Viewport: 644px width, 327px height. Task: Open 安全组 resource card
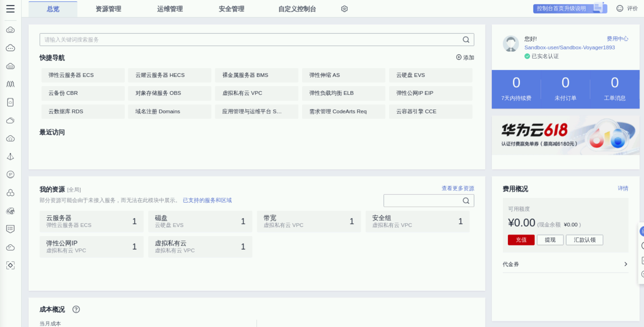[x=417, y=221]
